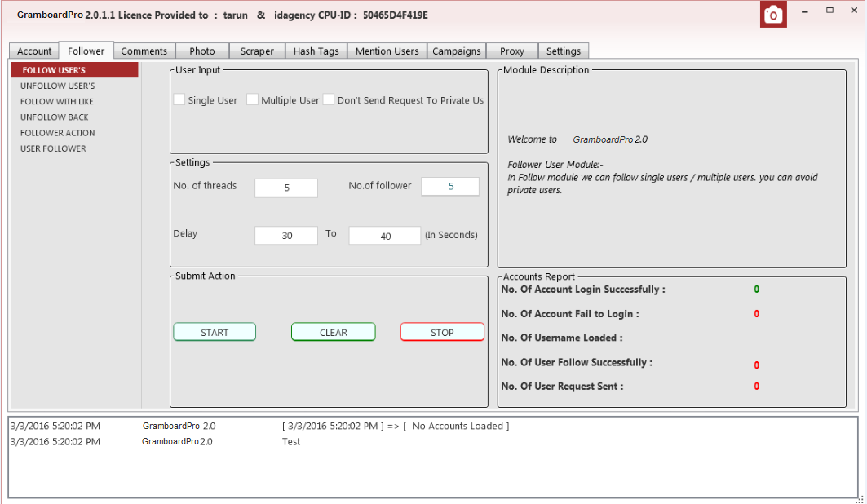Click the CLEAR button

pos(334,332)
